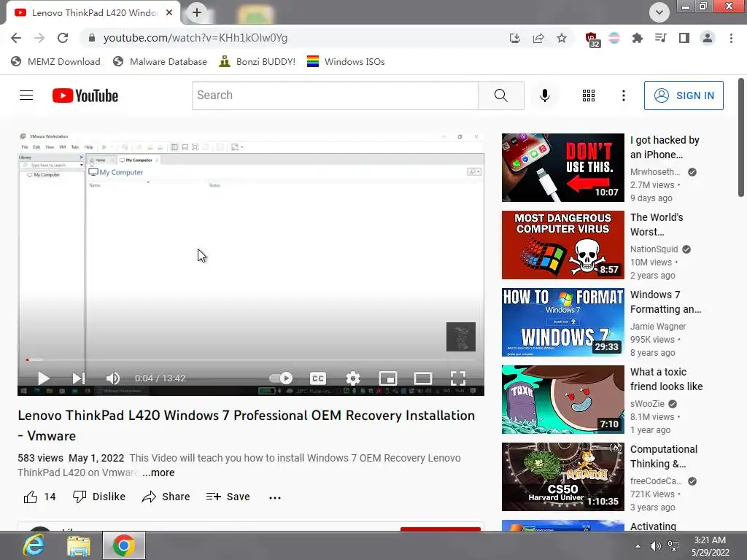Viewport: 747px width, 560px height.
Task: Open File Explorer from taskbar
Action: point(79,545)
